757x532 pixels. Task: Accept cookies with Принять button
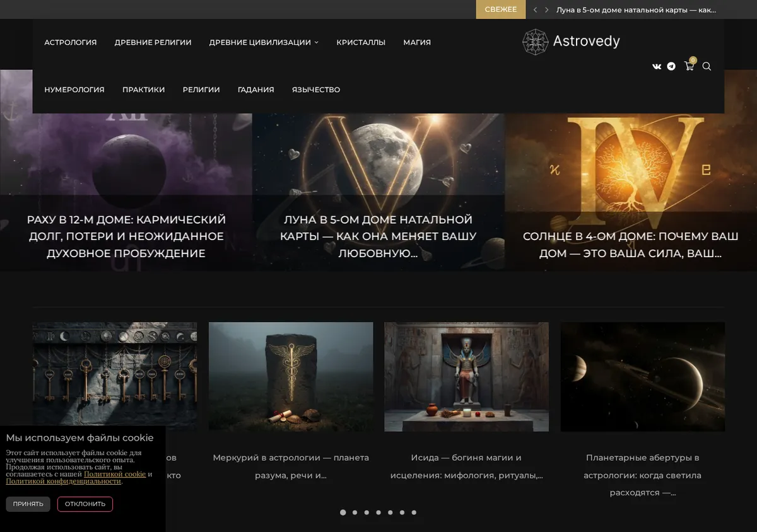pos(28,504)
